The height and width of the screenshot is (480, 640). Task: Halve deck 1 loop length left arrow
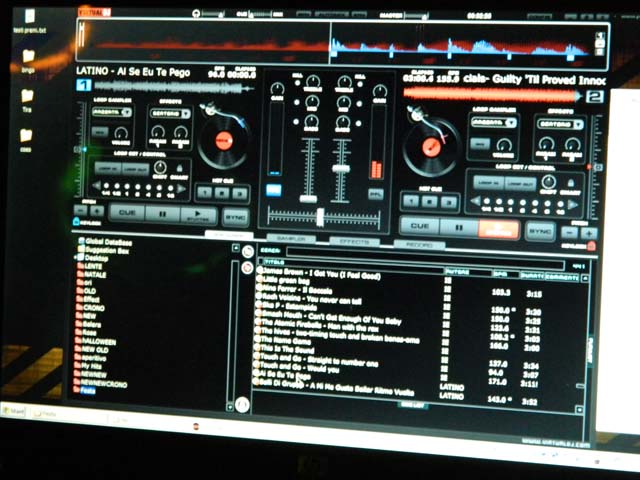[x=96, y=186]
